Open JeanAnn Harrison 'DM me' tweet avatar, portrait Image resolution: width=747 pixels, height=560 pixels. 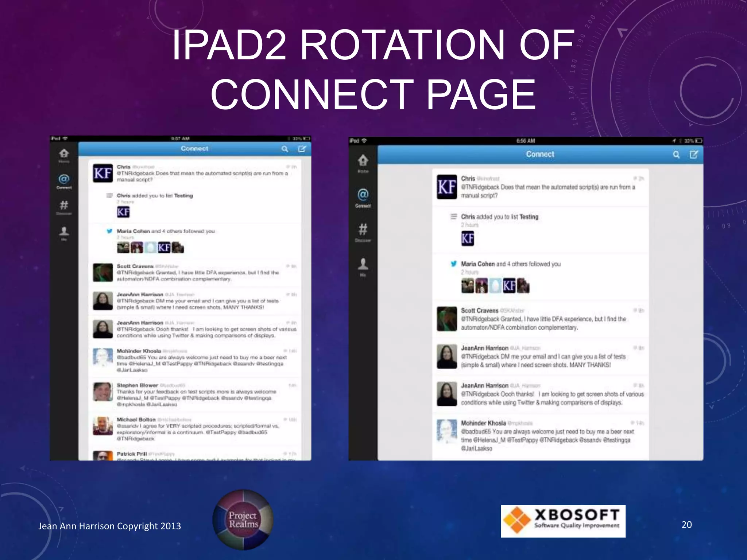[103, 301]
